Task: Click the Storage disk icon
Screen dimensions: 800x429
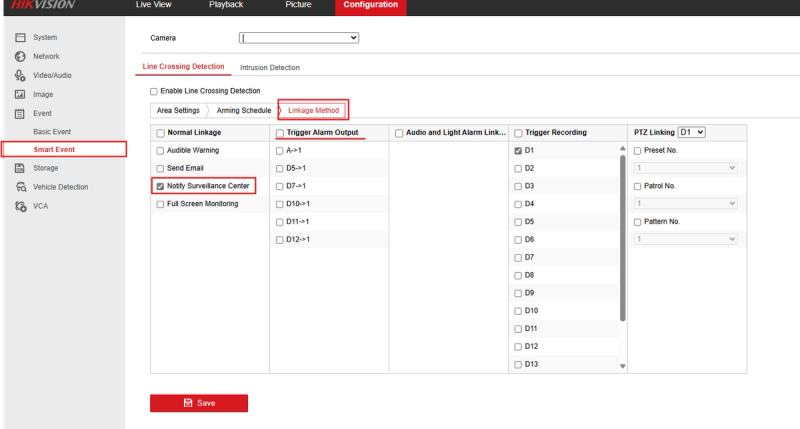Action: pyautogui.click(x=20, y=168)
